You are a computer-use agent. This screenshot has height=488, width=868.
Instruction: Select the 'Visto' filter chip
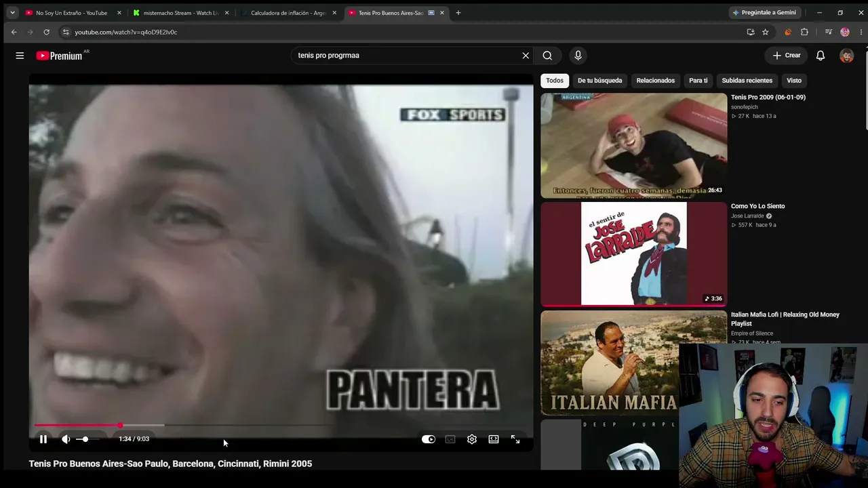pyautogui.click(x=794, y=81)
